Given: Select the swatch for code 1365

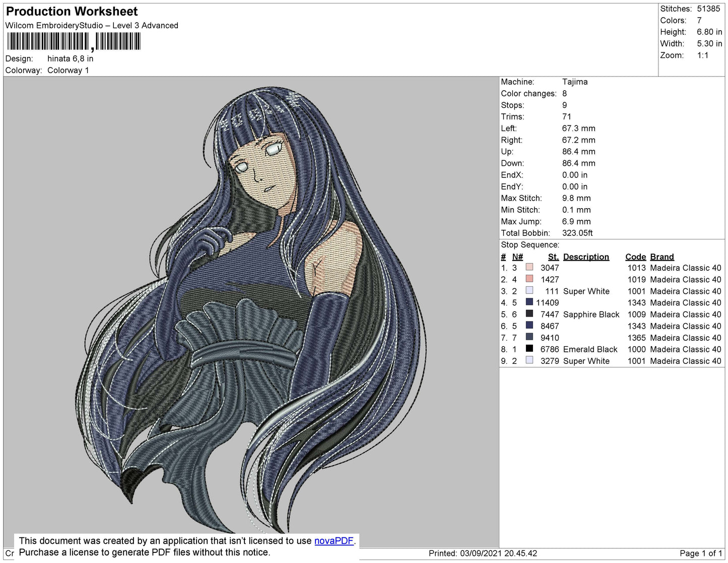Looking at the screenshot, I should click(529, 337).
